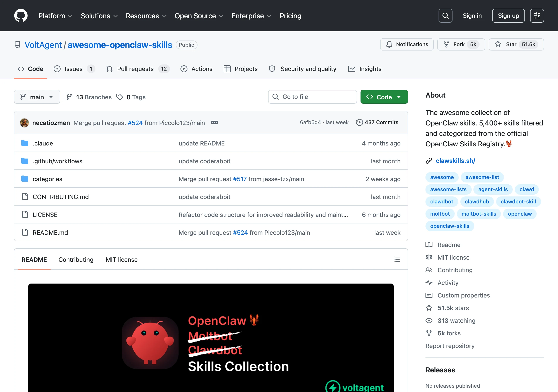
Task: Click the awesome-openclaw-skills repository name
Action: (120, 45)
